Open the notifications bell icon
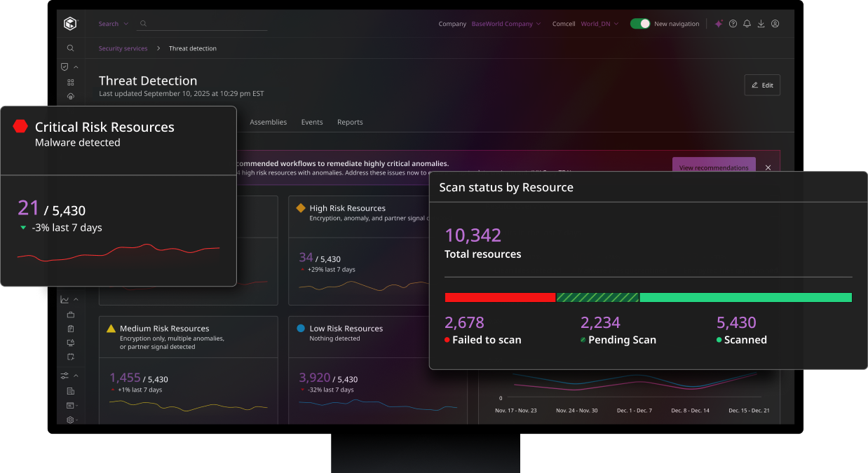The width and height of the screenshot is (868, 473). coord(747,24)
